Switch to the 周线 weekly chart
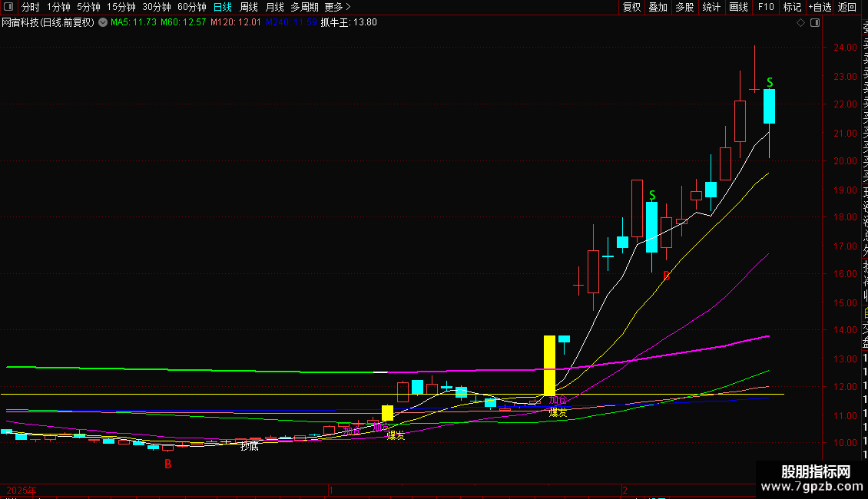 pyautogui.click(x=249, y=7)
